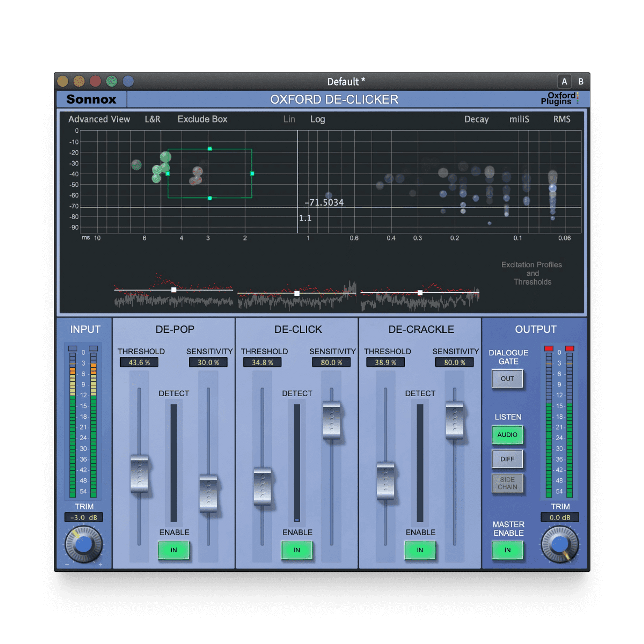Toggle the RMS display option
Screen dimensions: 644x644
[x=562, y=119]
